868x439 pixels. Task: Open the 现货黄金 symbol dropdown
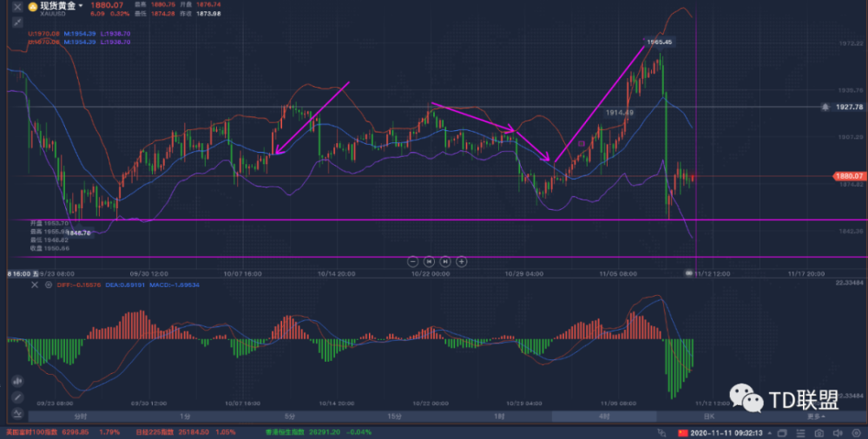pyautogui.click(x=82, y=6)
